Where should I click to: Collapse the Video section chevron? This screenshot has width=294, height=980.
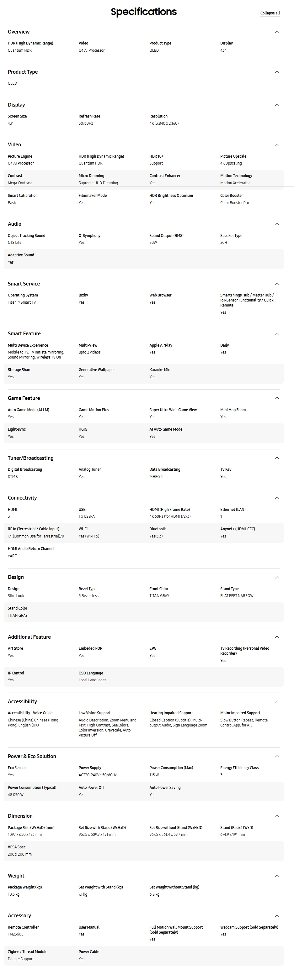point(277,144)
